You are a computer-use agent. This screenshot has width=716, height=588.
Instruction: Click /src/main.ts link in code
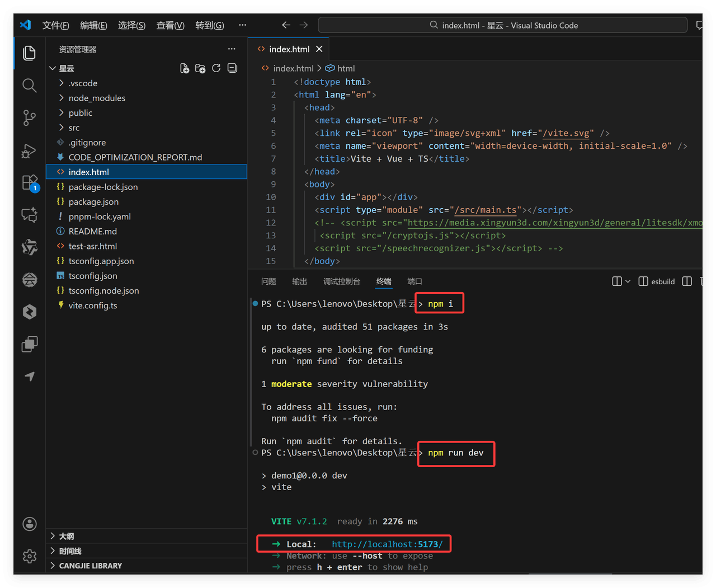[486, 210]
